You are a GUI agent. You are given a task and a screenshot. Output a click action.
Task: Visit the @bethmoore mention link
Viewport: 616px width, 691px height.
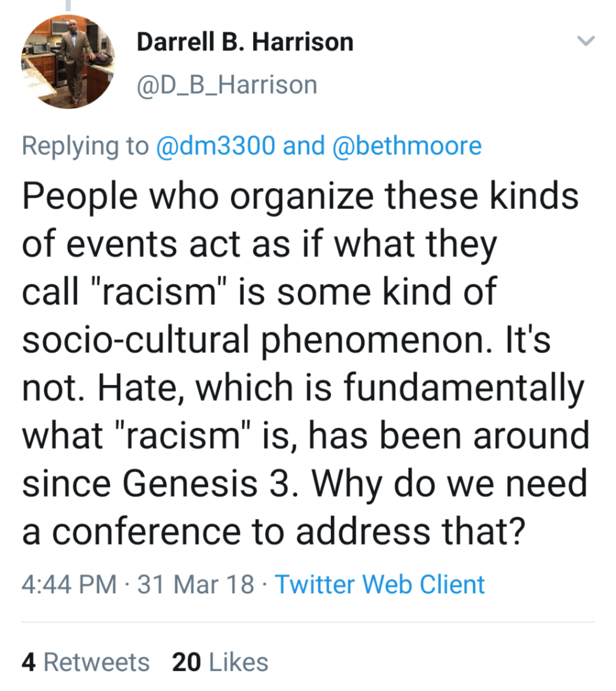(407, 146)
